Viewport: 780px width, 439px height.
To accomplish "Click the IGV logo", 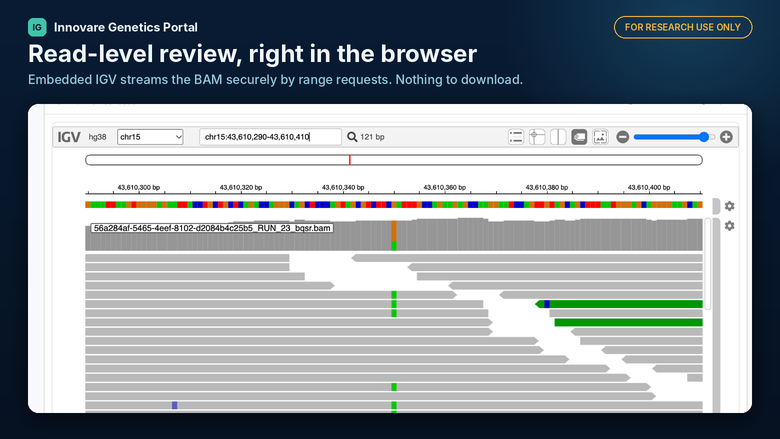I will click(69, 137).
